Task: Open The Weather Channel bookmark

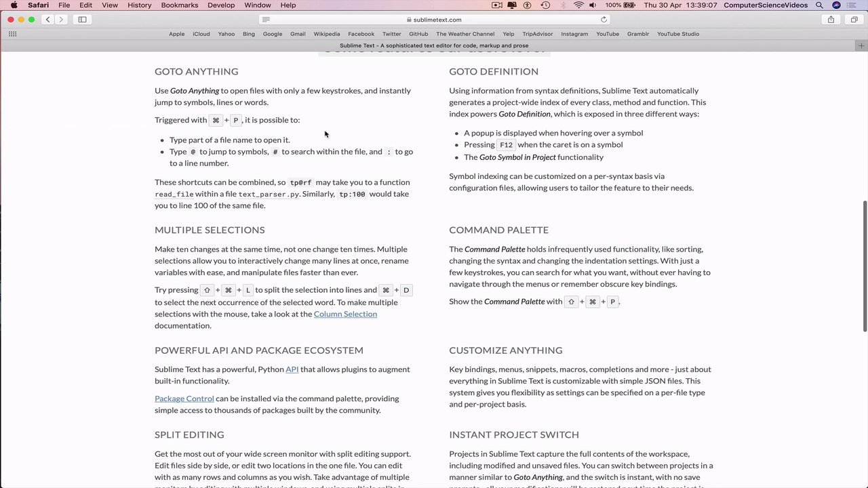Action: pos(465,34)
